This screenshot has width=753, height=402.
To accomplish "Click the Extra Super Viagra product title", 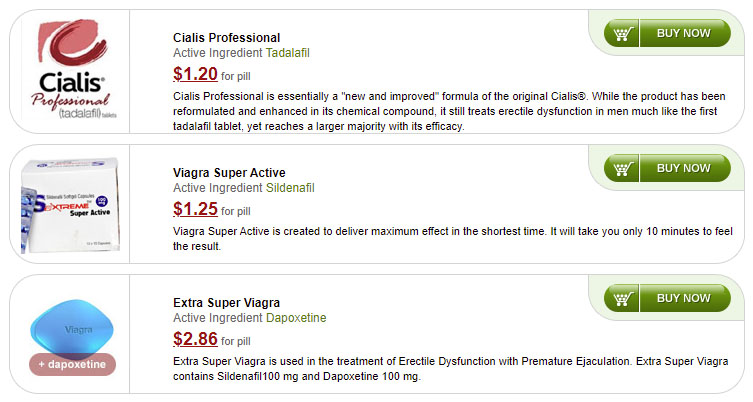I will [226, 303].
